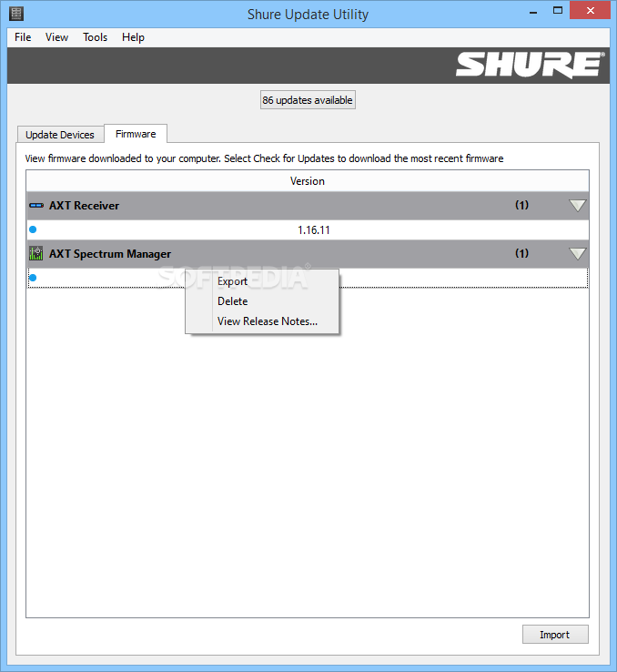Click the blue dot in the Spectrum Manager row
Screen dimensions: 617x672
point(33,278)
